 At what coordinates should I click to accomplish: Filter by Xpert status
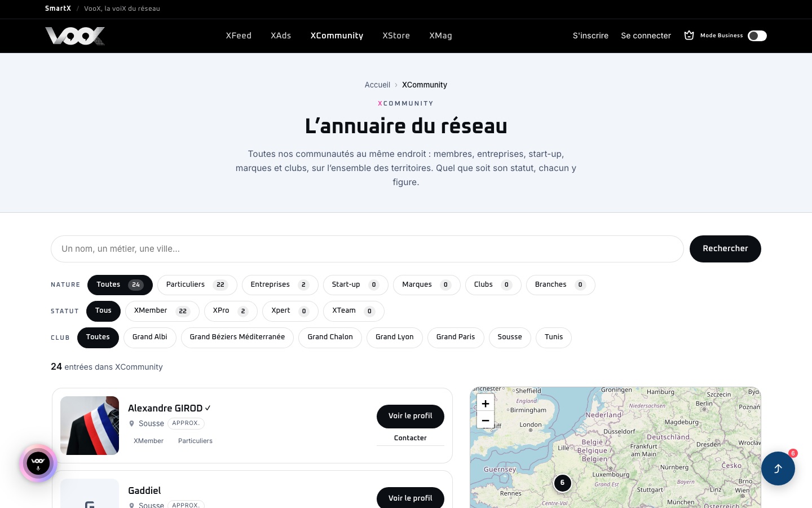click(x=290, y=311)
